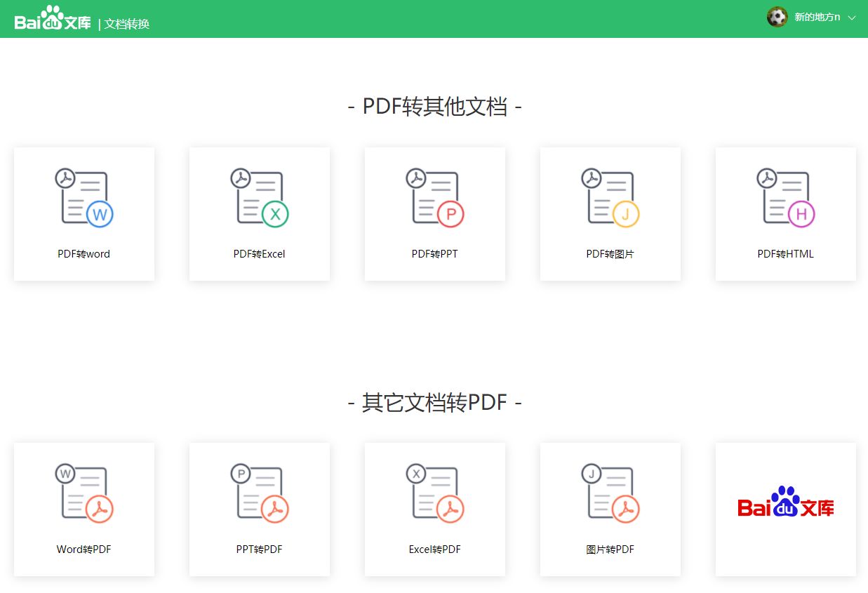Screen dimensions: 868x593
Task: Click the red Baidu文库 logo card
Action: 785,508
